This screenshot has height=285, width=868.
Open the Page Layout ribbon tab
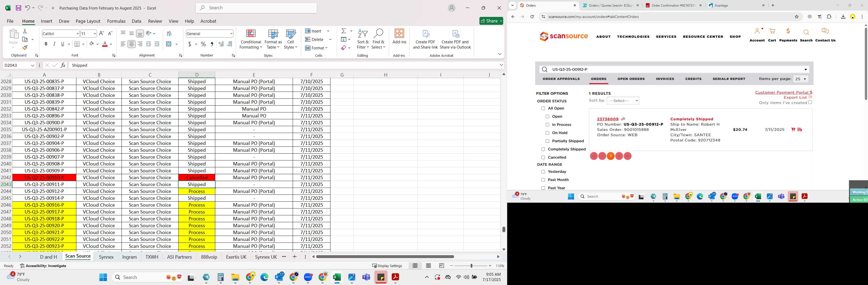point(88,21)
